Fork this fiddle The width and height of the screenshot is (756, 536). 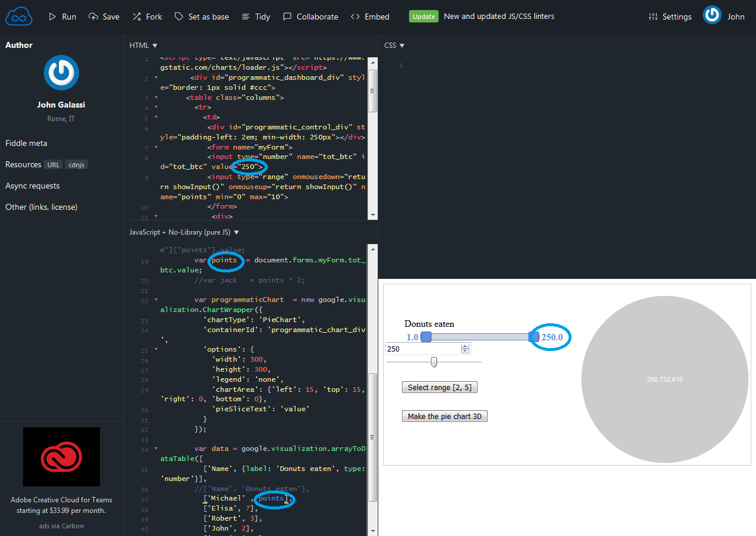[x=147, y=17]
